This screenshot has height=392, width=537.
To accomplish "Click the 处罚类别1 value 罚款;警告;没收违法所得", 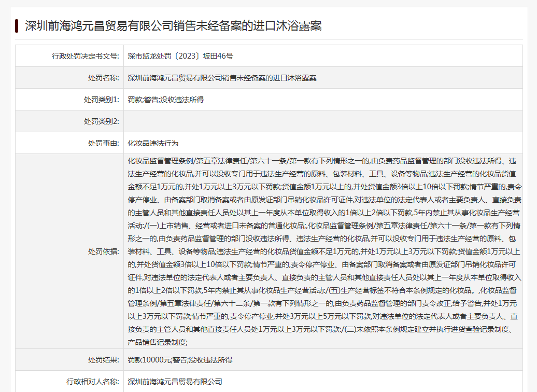I will pos(166,100).
